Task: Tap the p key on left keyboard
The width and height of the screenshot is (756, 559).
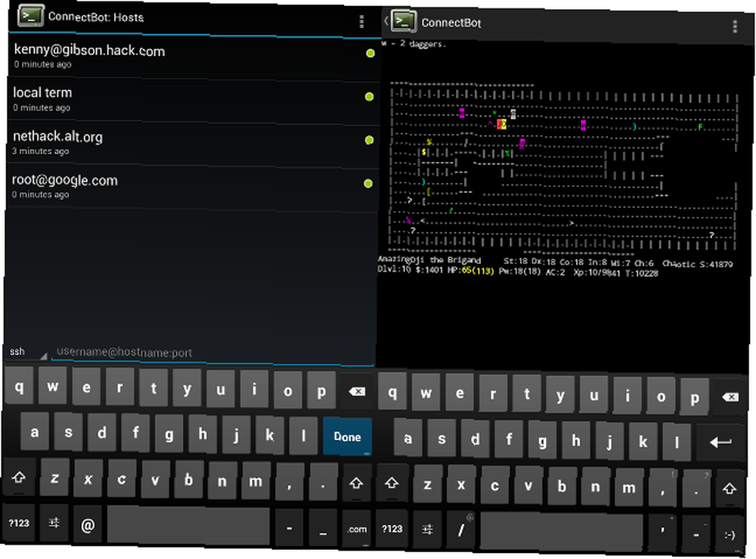Action: pyautogui.click(x=321, y=391)
